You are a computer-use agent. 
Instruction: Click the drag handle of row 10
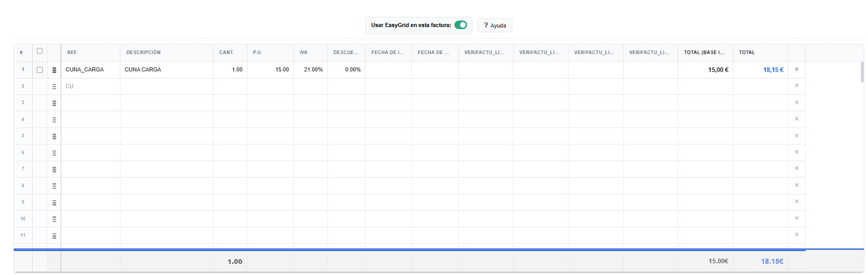(54, 219)
